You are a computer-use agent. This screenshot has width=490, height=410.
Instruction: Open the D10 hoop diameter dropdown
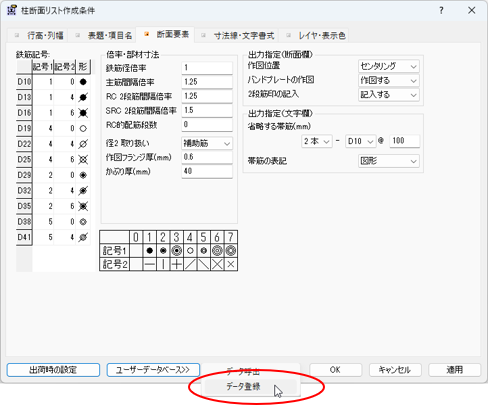[361, 141]
